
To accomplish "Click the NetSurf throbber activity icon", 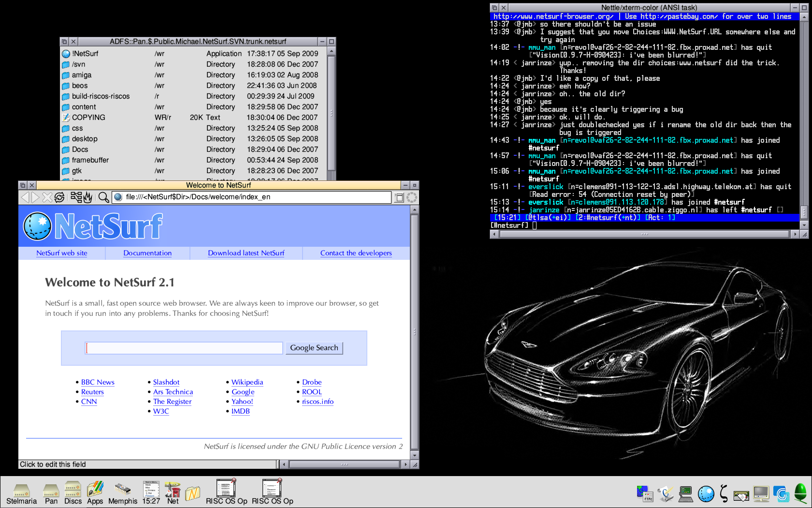I will tap(412, 197).
